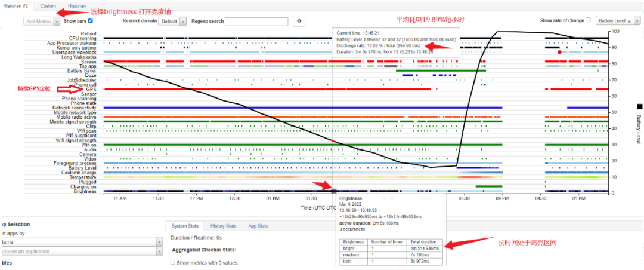Click the Battery Saver row label
This screenshot has width=644, height=270.
coord(82,71)
